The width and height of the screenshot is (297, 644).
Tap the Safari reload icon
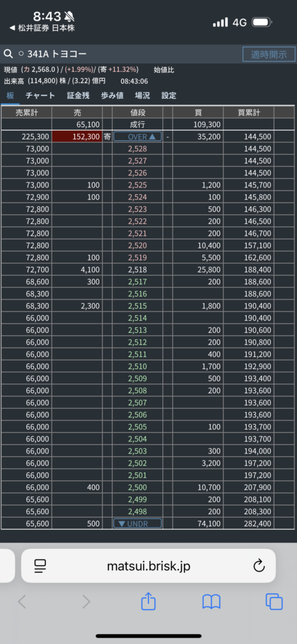click(259, 567)
